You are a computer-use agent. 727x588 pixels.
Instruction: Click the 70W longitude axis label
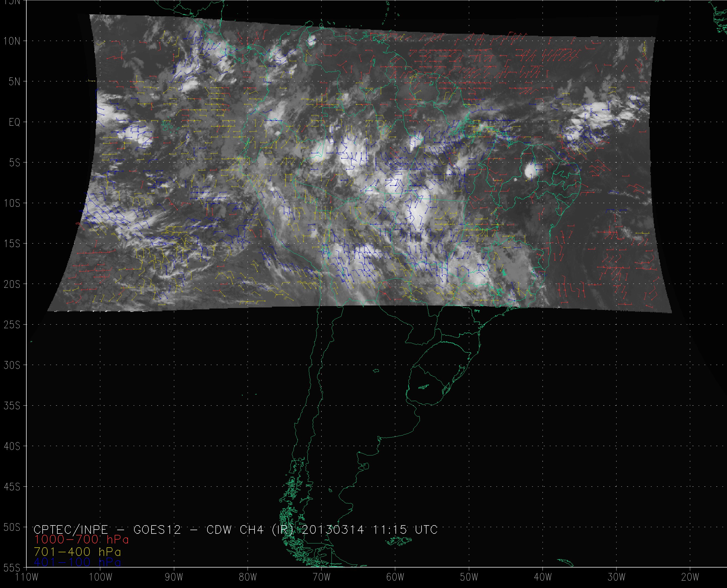(x=321, y=577)
